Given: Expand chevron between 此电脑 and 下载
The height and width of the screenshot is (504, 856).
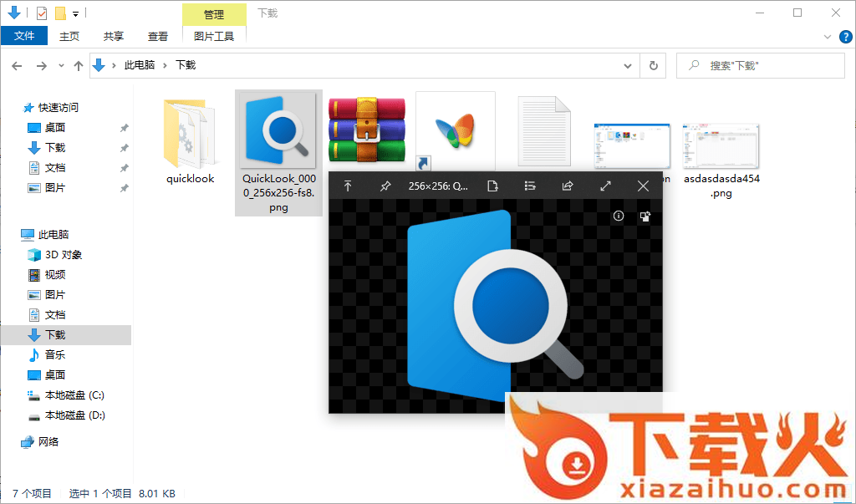Looking at the screenshot, I should tap(165, 65).
